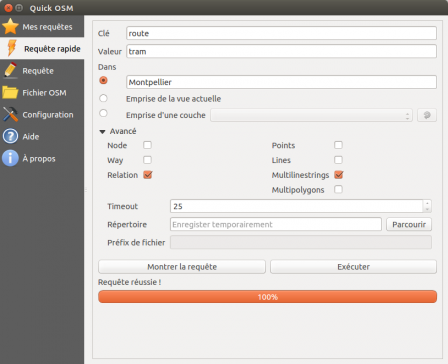Select Emprise de la vue actuelle radio
The image size is (448, 364).
103,98
